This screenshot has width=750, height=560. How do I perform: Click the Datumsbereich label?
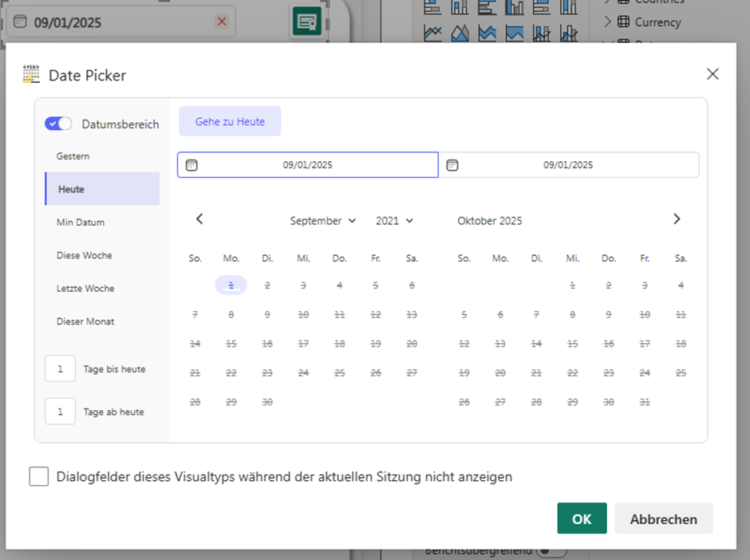click(x=120, y=124)
